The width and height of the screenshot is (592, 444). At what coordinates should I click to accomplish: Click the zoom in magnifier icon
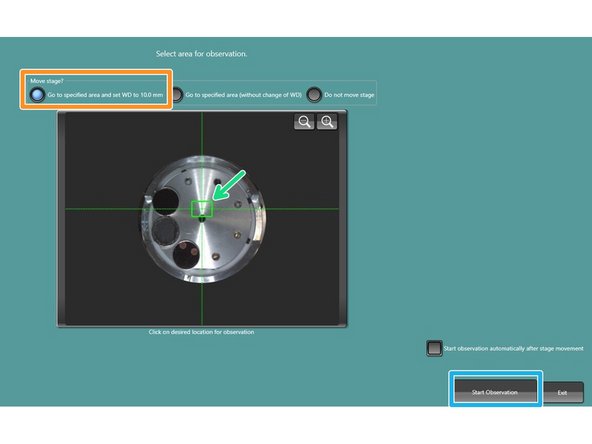(x=327, y=122)
